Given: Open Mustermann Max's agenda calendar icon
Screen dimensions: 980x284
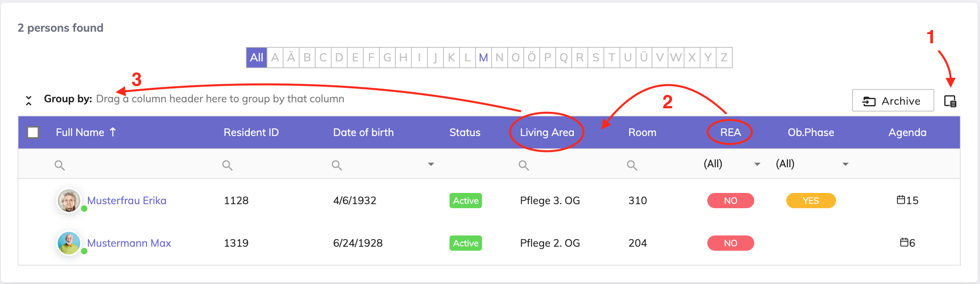Looking at the screenshot, I should coord(904,242).
